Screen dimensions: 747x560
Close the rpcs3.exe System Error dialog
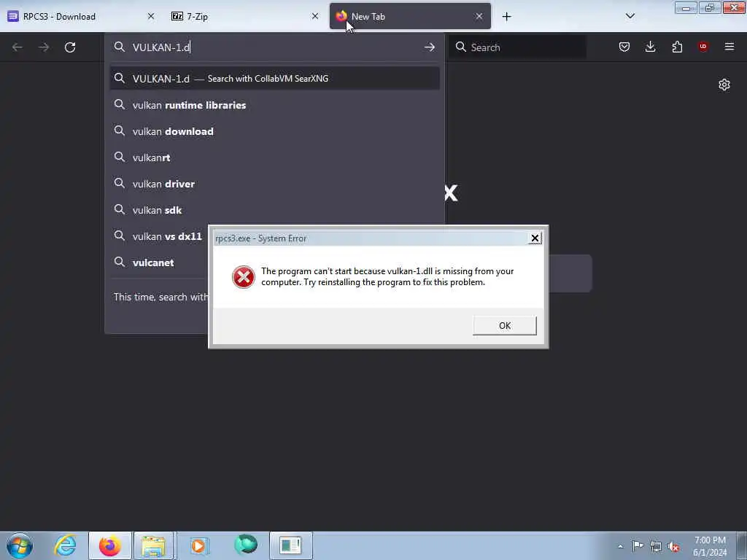pos(535,238)
